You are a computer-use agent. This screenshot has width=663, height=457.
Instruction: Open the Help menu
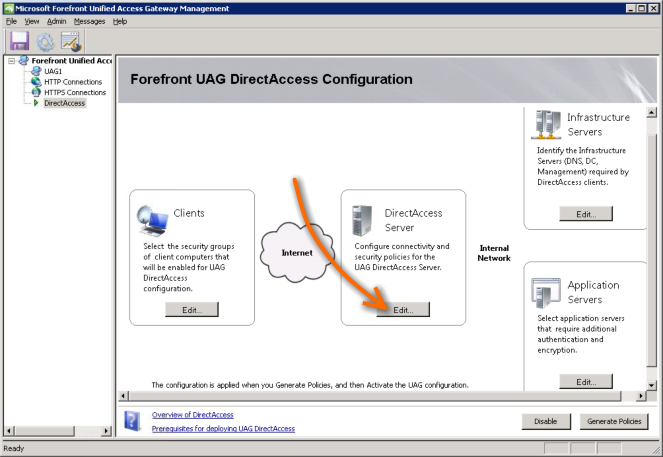[x=120, y=21]
